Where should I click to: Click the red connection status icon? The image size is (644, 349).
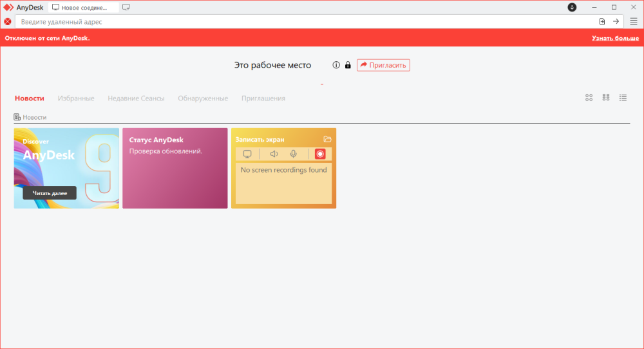click(x=8, y=21)
